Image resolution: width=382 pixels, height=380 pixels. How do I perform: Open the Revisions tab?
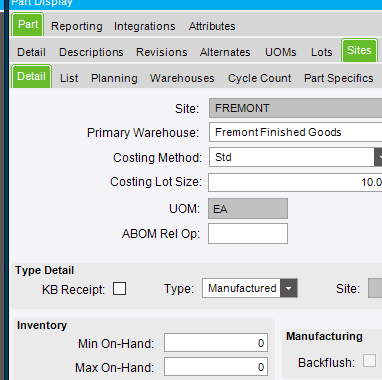pyautogui.click(x=162, y=52)
